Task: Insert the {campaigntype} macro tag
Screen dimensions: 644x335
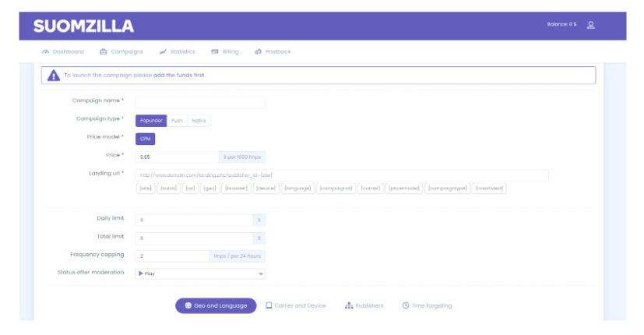Action: pos(448,189)
